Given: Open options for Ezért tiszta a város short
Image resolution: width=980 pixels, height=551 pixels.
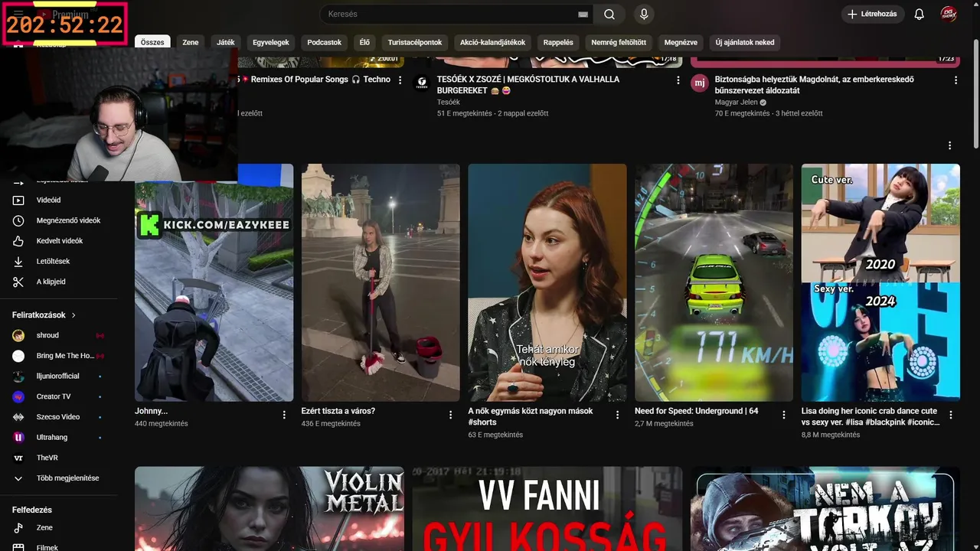Looking at the screenshot, I should point(451,415).
